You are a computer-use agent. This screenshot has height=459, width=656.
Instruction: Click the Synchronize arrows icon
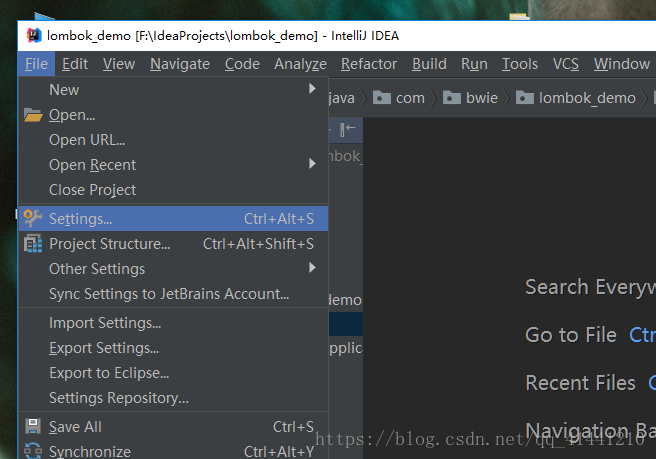click(33, 451)
